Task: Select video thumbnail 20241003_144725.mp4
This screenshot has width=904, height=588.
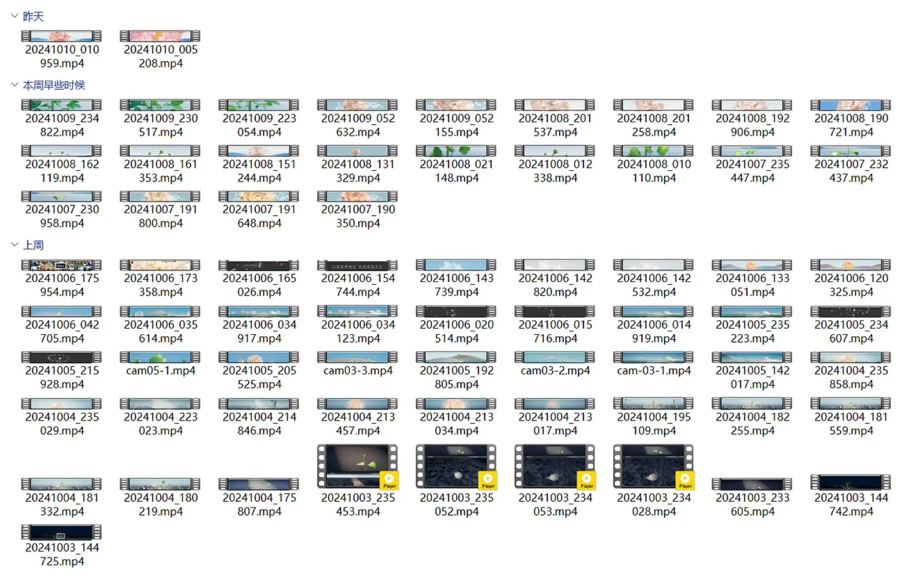Action: click(62, 532)
